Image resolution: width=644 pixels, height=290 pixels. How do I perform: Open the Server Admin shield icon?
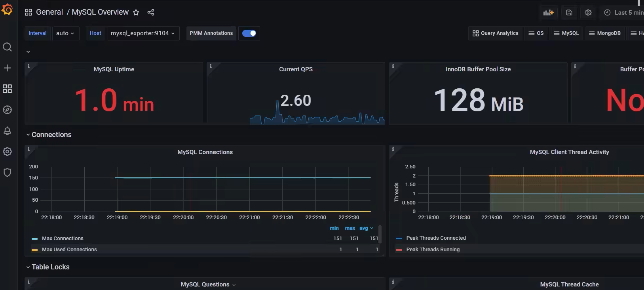coord(7,172)
